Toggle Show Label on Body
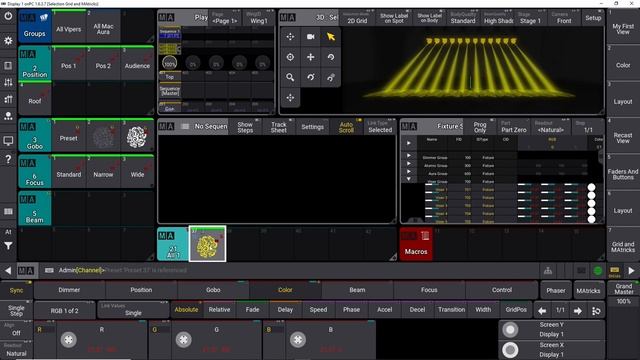 pyautogui.click(x=429, y=18)
